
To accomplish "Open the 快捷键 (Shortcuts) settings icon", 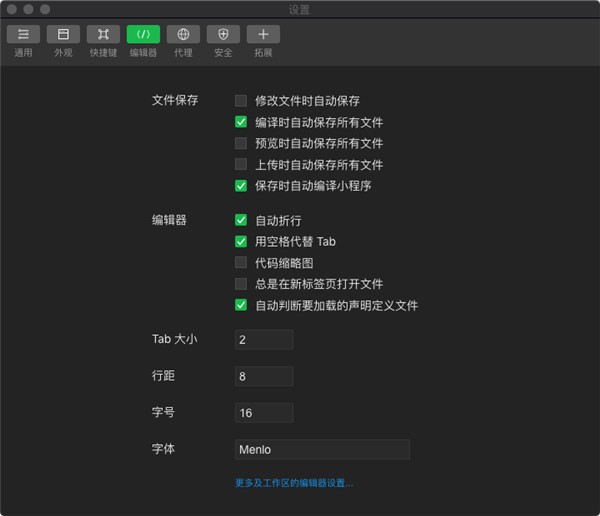I will pyautogui.click(x=103, y=34).
